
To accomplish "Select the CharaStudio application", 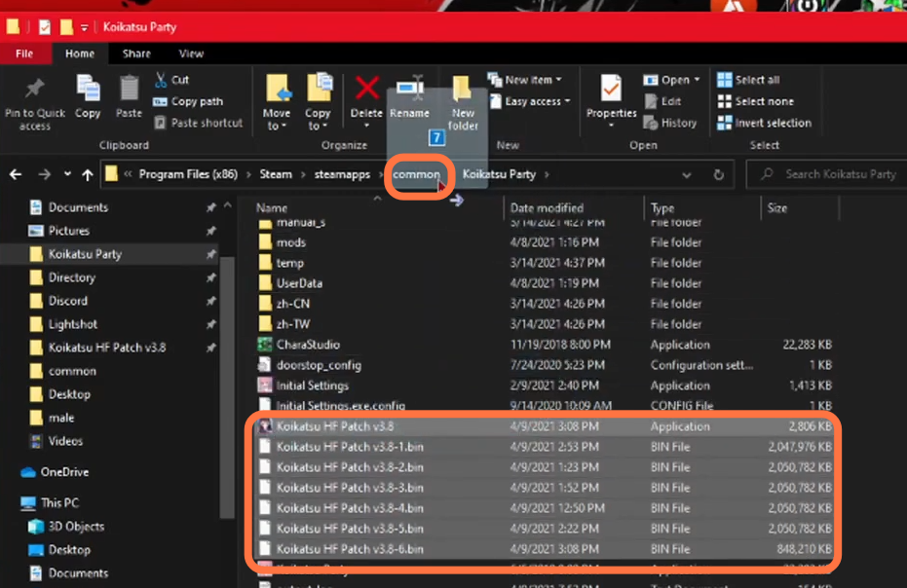I will coord(308,345).
